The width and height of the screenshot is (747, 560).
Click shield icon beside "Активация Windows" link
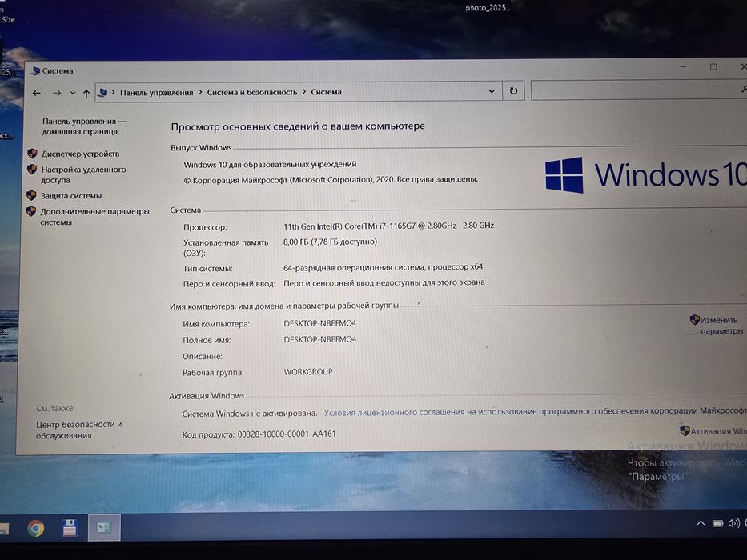685,430
